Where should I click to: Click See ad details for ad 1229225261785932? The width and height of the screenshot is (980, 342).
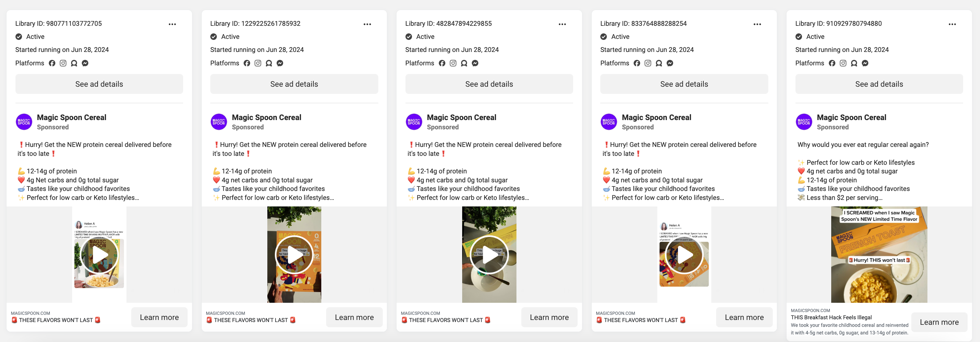coord(294,84)
